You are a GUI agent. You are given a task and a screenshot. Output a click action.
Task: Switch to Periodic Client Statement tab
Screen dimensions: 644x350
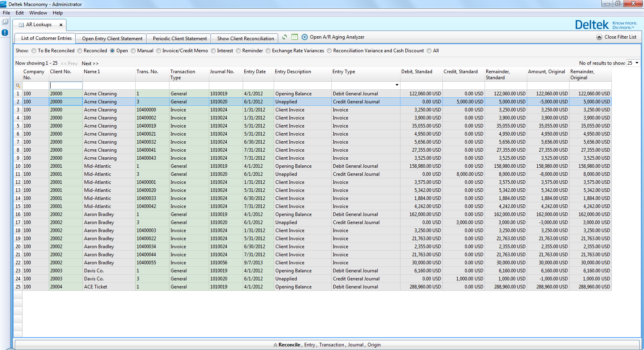(x=180, y=39)
